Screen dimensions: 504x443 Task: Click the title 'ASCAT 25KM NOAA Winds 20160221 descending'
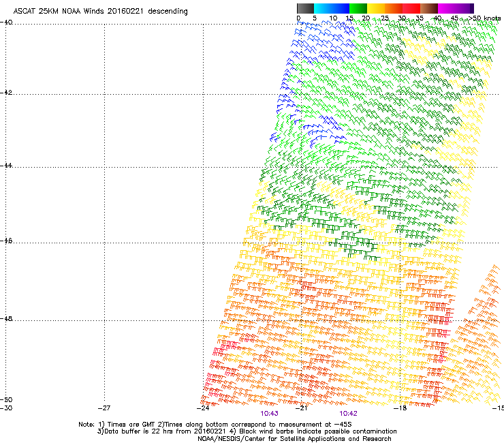point(100,11)
